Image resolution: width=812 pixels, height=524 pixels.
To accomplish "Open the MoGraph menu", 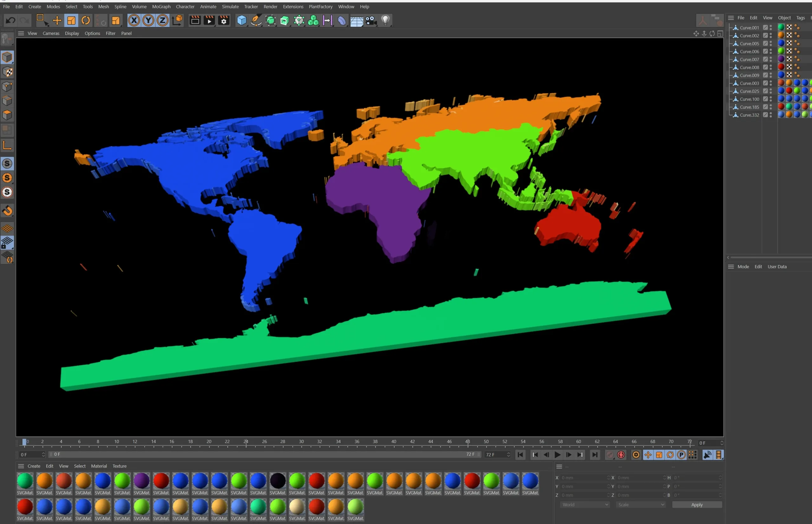I will (x=161, y=6).
